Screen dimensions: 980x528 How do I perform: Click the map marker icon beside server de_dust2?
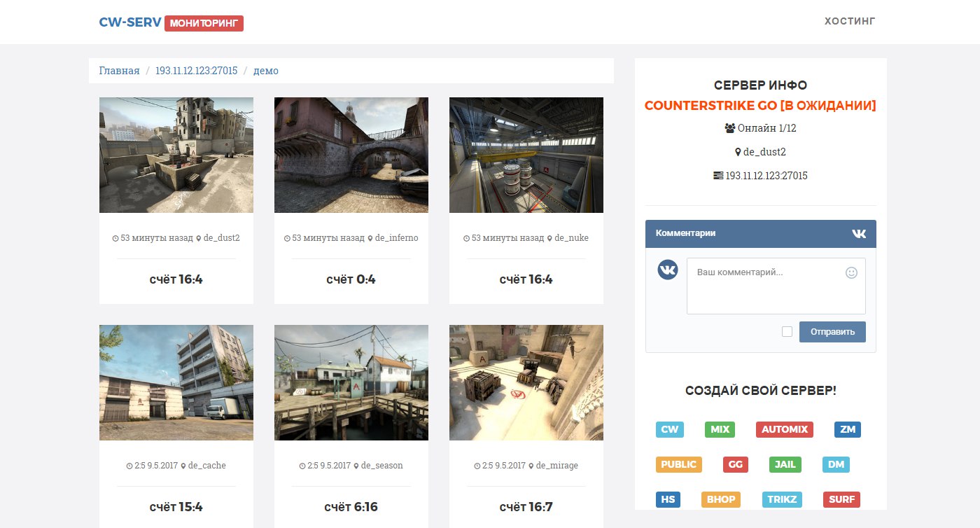coord(738,152)
